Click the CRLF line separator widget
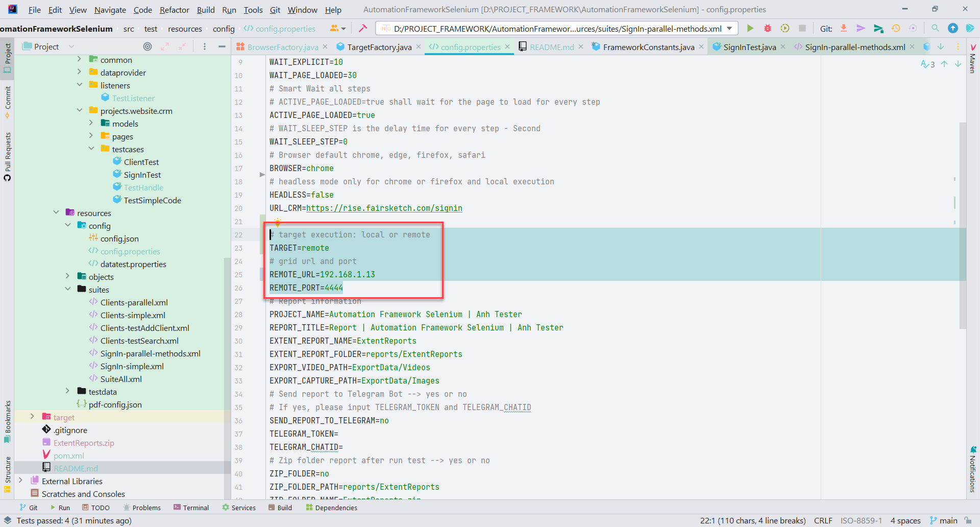The width and height of the screenshot is (980, 527). pos(823,520)
